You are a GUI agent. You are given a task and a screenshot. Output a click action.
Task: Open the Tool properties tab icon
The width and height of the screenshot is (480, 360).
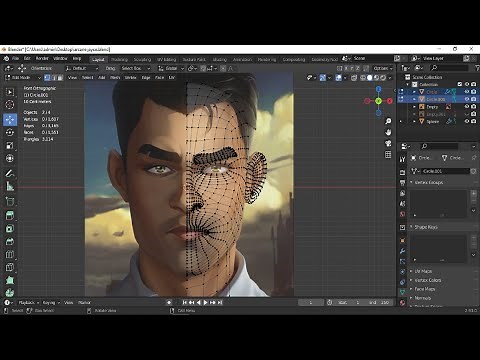click(x=402, y=159)
